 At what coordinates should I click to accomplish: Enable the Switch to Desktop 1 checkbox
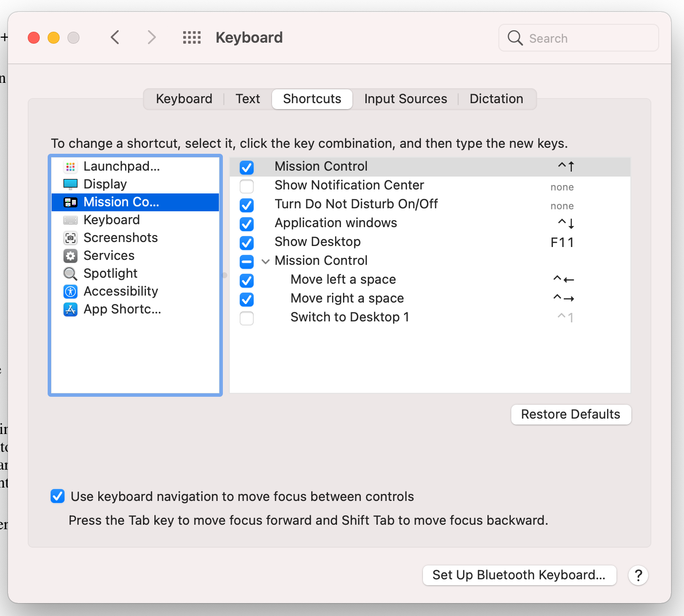[247, 318]
